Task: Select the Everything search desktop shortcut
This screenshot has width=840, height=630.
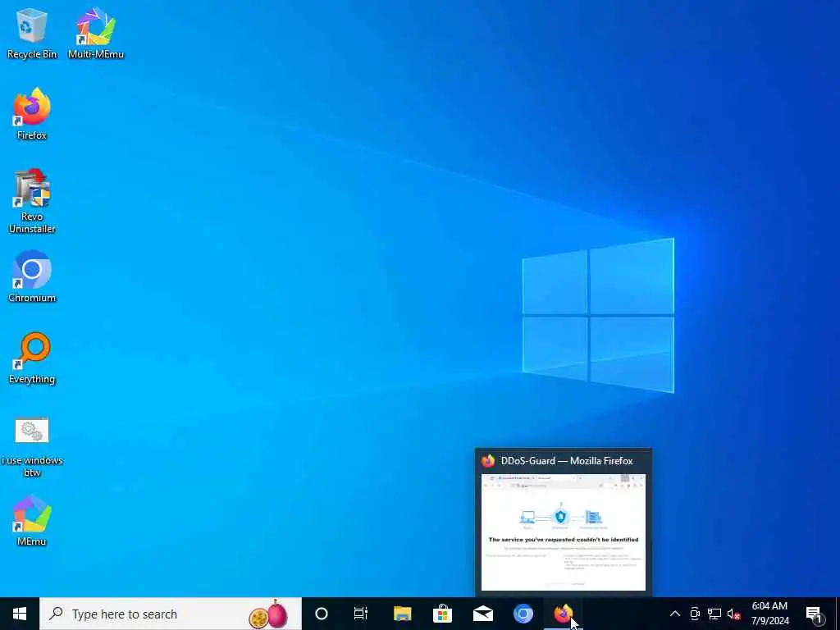Action: click(x=32, y=358)
